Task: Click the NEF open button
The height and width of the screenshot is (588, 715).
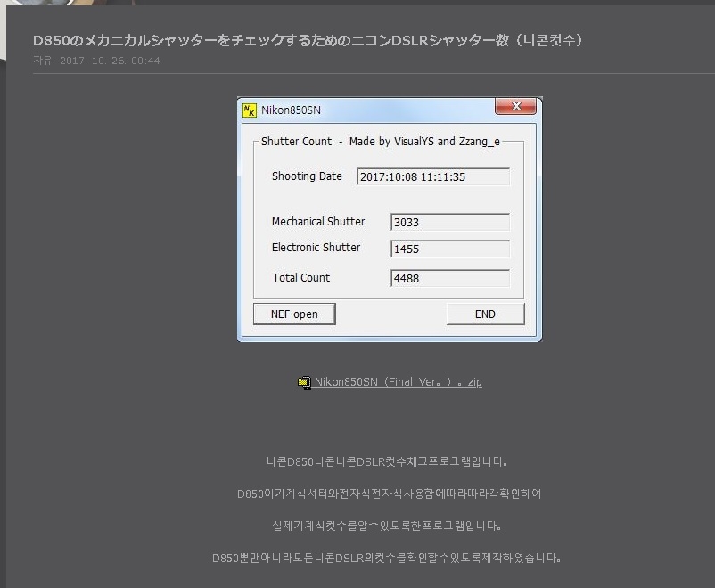Action: point(294,314)
